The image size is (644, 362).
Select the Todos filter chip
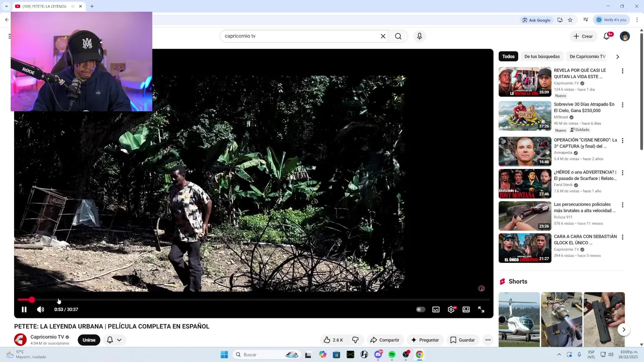pos(508,56)
